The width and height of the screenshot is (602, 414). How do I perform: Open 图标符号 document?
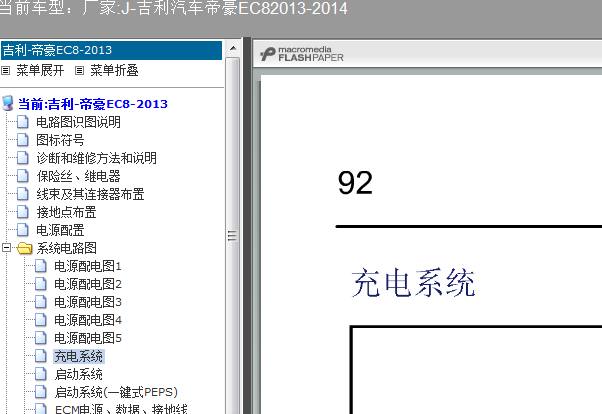pos(60,140)
